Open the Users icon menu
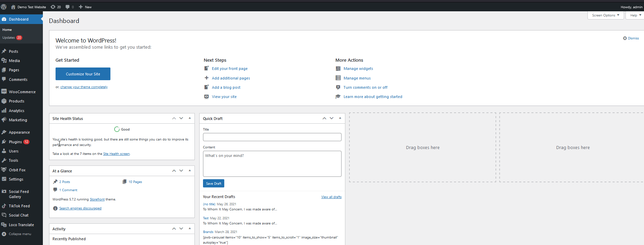The width and height of the screenshot is (644, 245). coord(4,151)
